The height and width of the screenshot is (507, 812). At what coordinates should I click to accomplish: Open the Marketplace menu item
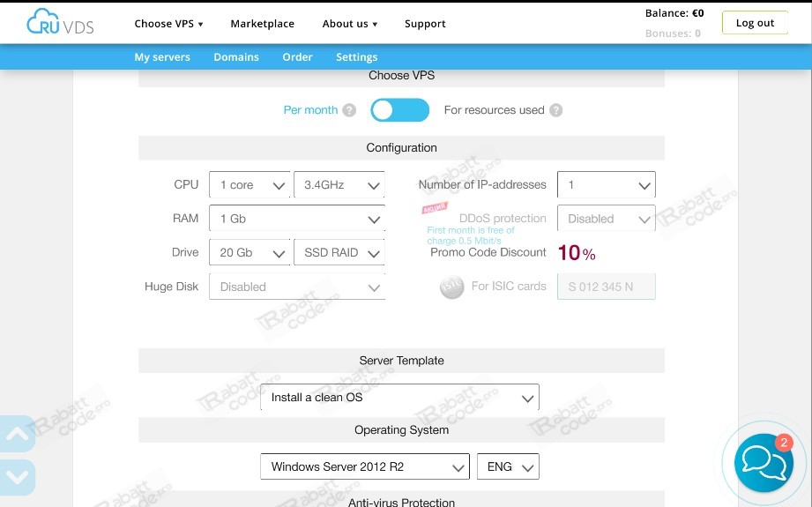[x=263, y=24]
